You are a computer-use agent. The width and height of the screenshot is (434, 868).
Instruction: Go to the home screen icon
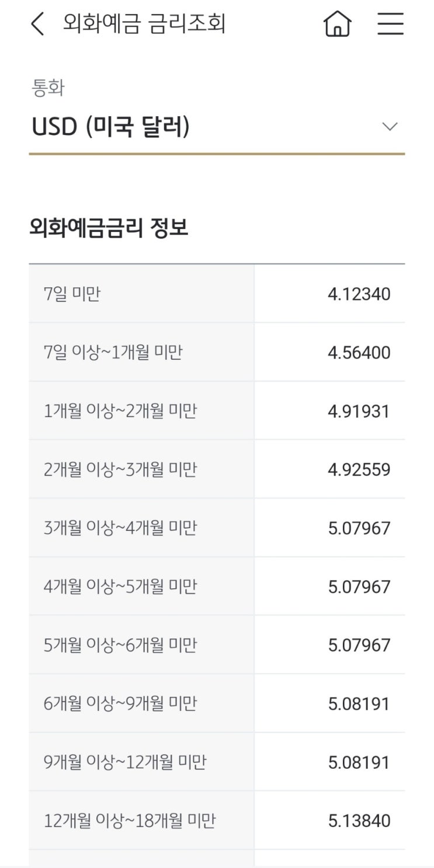pyautogui.click(x=338, y=25)
